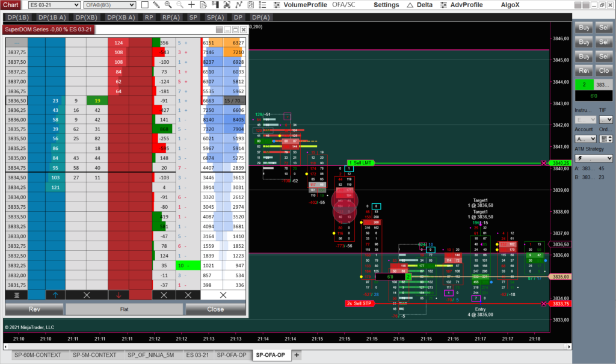Toggle the DP(1B A) button
This screenshot has height=364, width=616.
point(52,17)
